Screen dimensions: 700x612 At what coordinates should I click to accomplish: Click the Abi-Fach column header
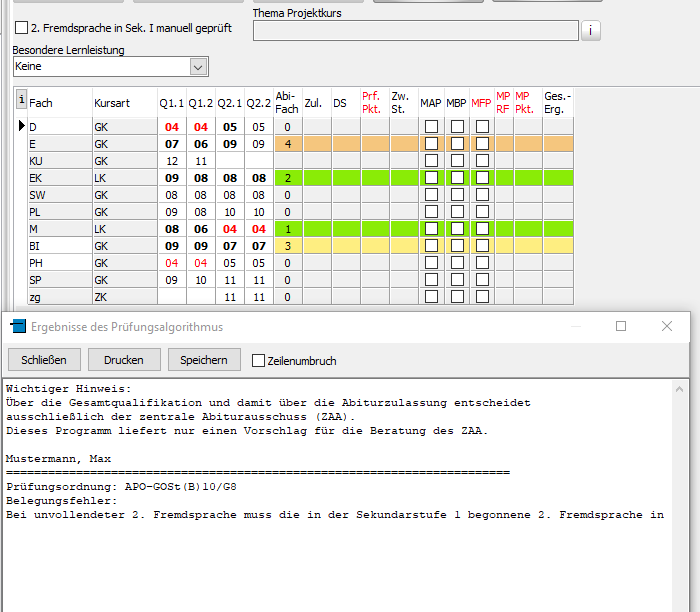coord(288,103)
